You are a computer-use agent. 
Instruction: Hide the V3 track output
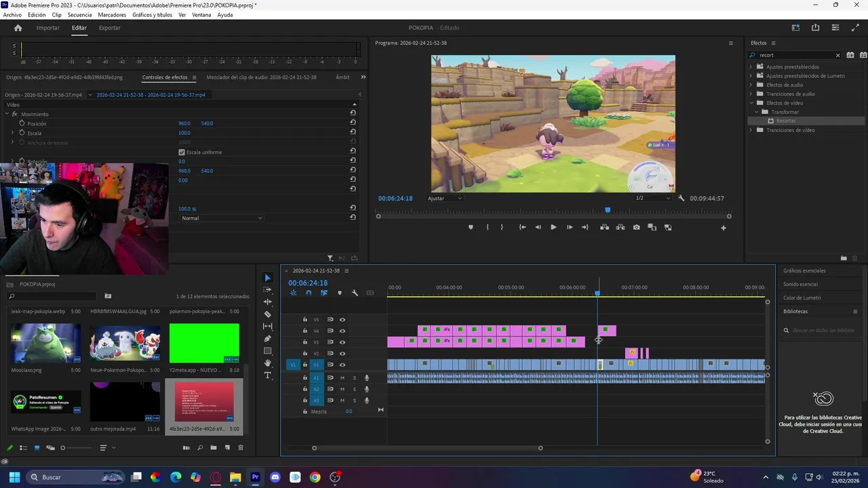342,342
